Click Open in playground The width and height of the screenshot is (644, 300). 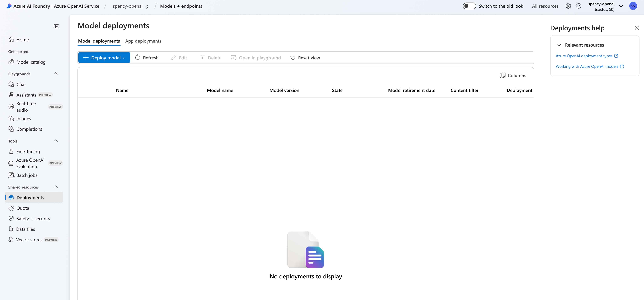pyautogui.click(x=256, y=58)
